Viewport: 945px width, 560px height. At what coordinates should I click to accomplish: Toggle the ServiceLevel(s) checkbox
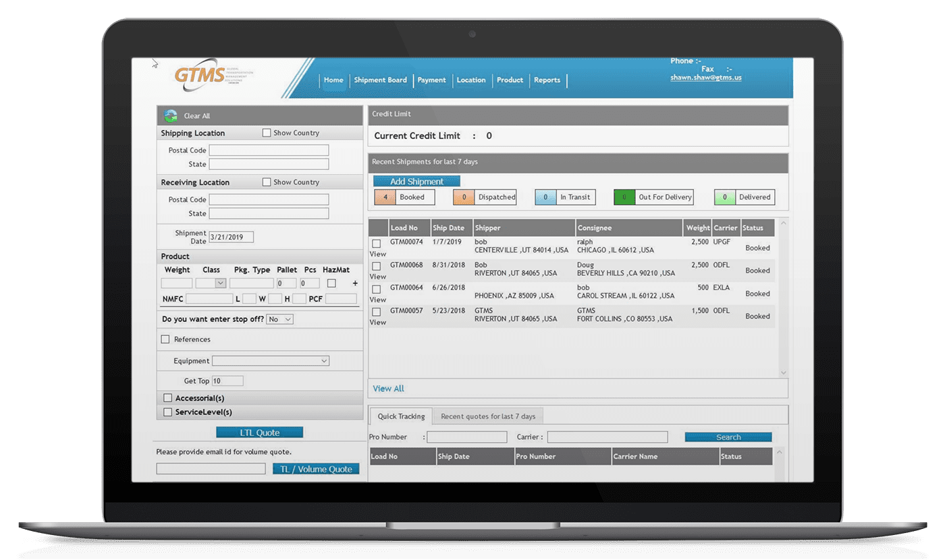168,412
